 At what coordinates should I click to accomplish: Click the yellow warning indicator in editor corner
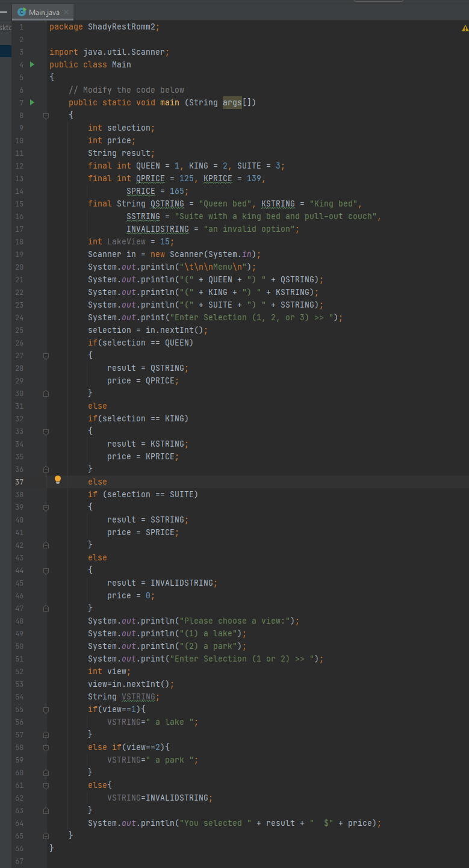pyautogui.click(x=464, y=28)
